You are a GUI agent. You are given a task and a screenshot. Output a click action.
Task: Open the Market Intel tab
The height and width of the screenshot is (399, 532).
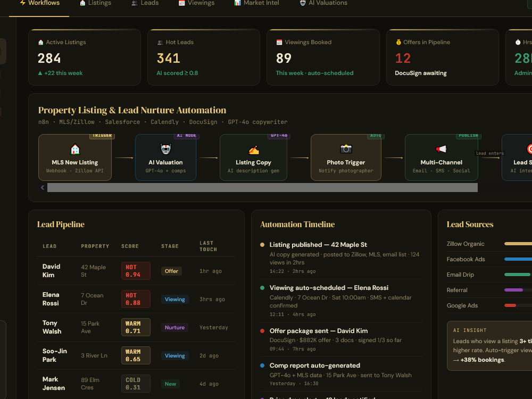pyautogui.click(x=256, y=3)
